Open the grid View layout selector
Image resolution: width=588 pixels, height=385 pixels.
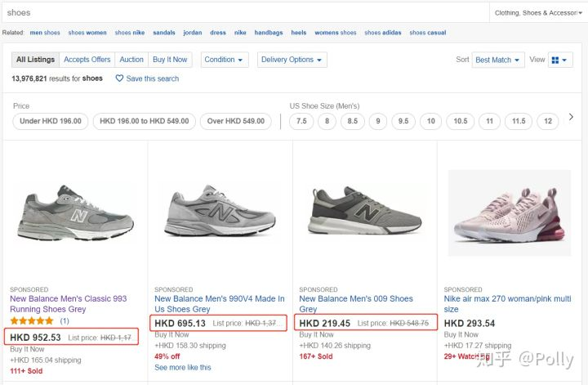click(560, 60)
